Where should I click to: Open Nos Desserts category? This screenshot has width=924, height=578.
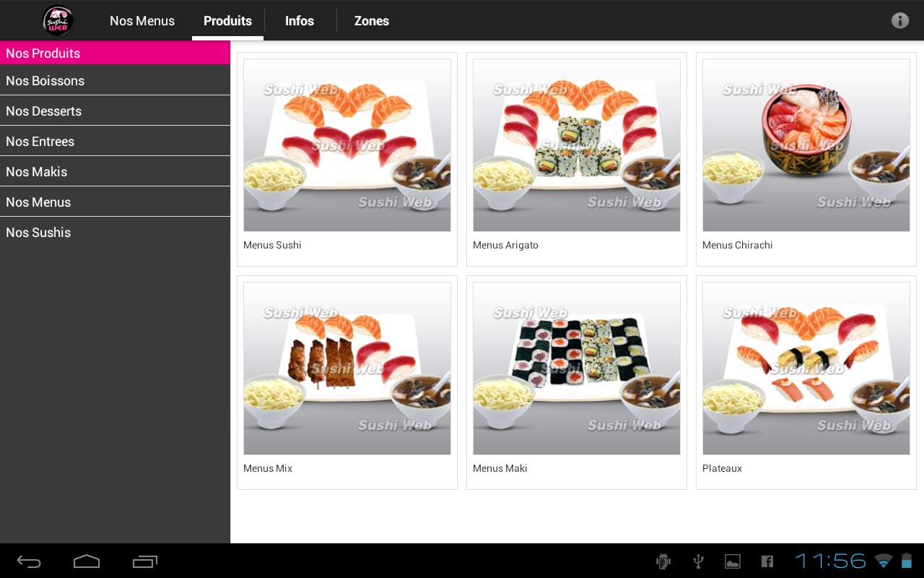(x=115, y=111)
